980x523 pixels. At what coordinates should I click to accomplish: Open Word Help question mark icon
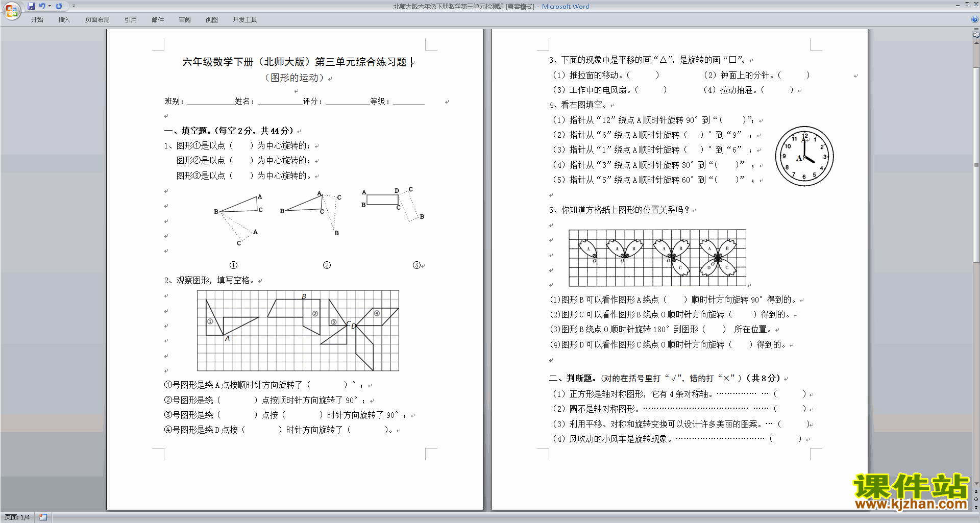975,20
